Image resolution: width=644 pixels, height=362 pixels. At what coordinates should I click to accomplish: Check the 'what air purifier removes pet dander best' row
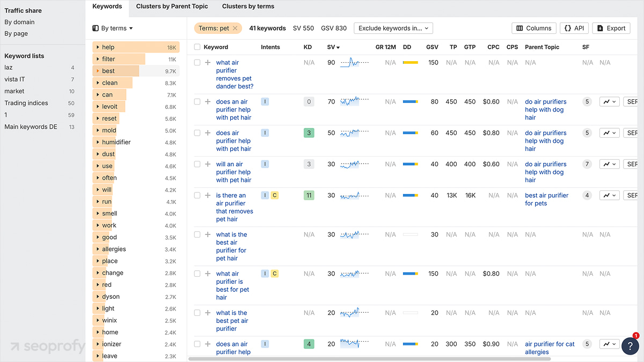[197, 62]
